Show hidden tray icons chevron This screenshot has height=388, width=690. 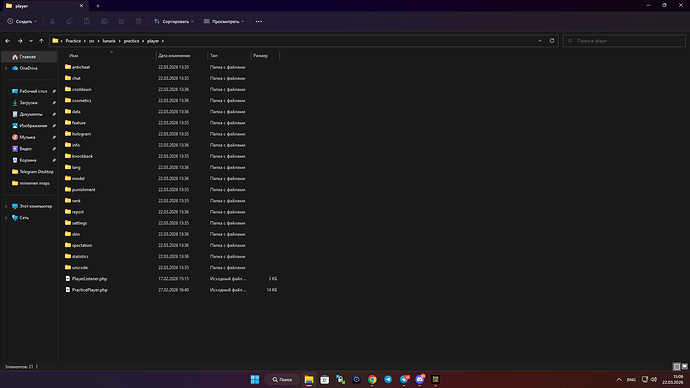619,379
